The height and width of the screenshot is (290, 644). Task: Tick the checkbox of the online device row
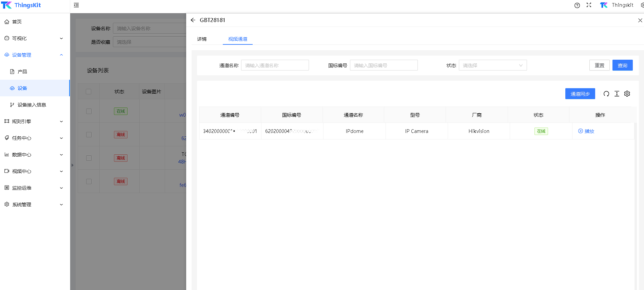89,111
